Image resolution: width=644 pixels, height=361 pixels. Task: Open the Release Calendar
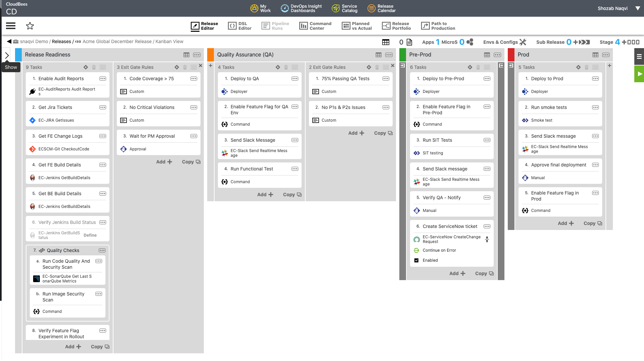pyautogui.click(x=382, y=8)
